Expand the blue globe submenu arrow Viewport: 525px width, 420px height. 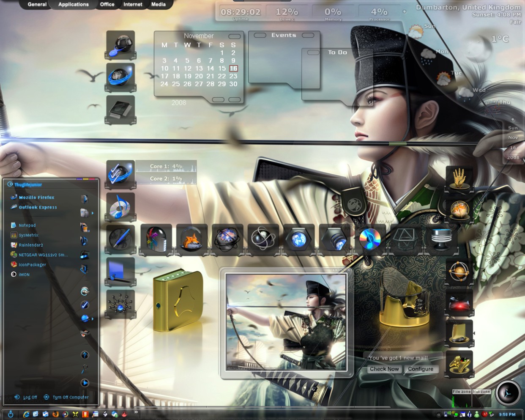click(93, 318)
